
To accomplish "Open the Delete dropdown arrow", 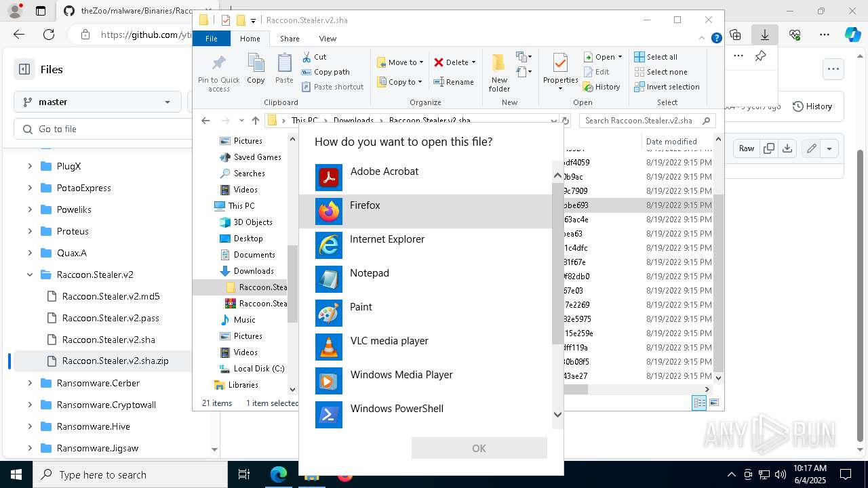I will click(473, 62).
